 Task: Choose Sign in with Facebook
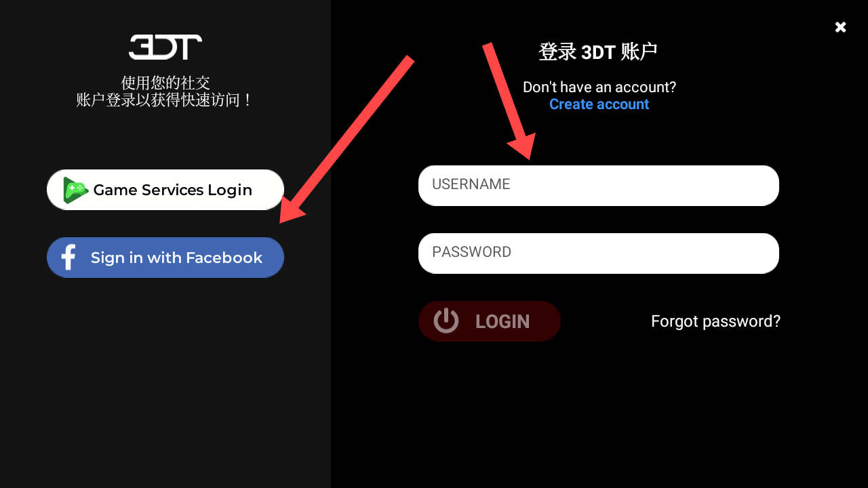pos(165,258)
